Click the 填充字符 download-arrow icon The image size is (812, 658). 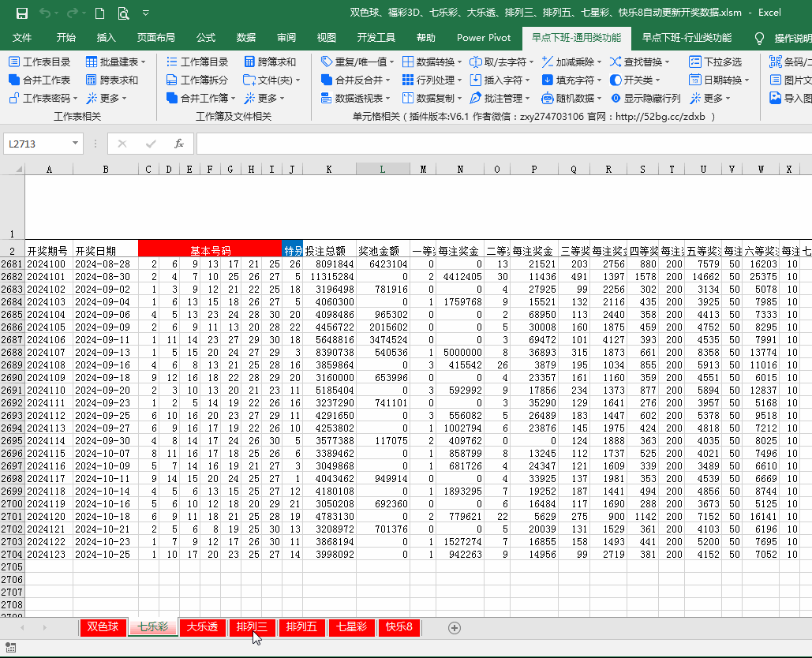548,80
